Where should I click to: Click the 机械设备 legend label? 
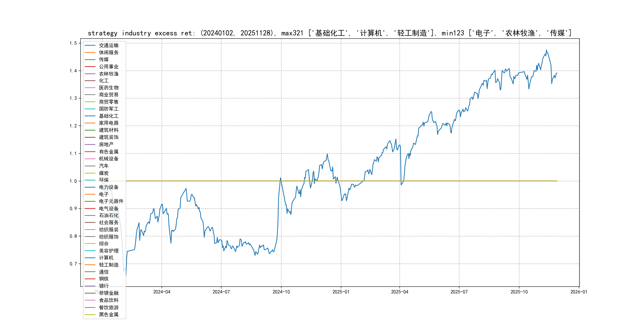[x=109, y=159]
